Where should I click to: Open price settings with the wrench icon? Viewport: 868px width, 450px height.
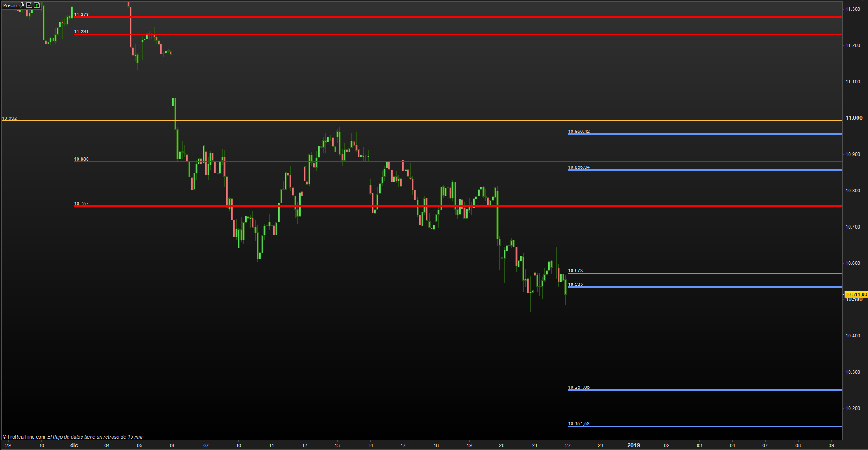[21, 5]
